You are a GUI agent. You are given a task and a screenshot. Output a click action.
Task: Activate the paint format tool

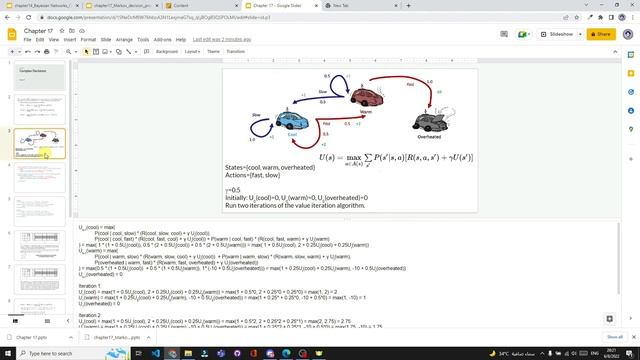pyautogui.click(x=56, y=52)
